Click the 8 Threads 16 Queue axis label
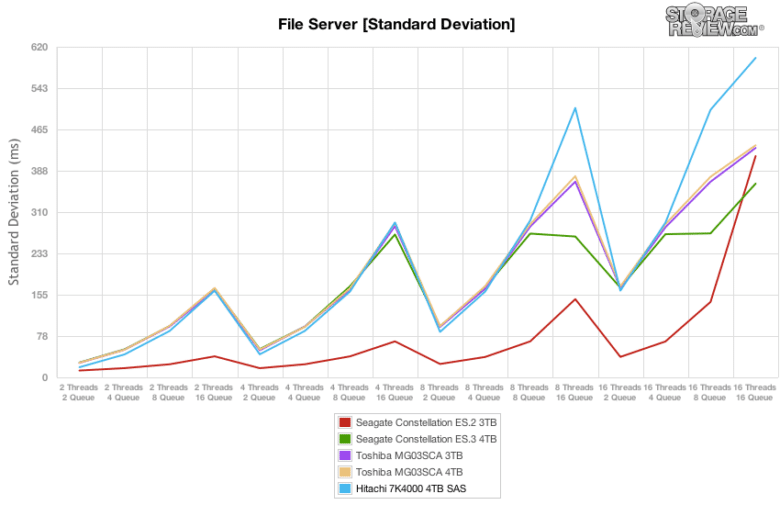Image resolution: width=780 pixels, height=516 pixels. [575, 392]
